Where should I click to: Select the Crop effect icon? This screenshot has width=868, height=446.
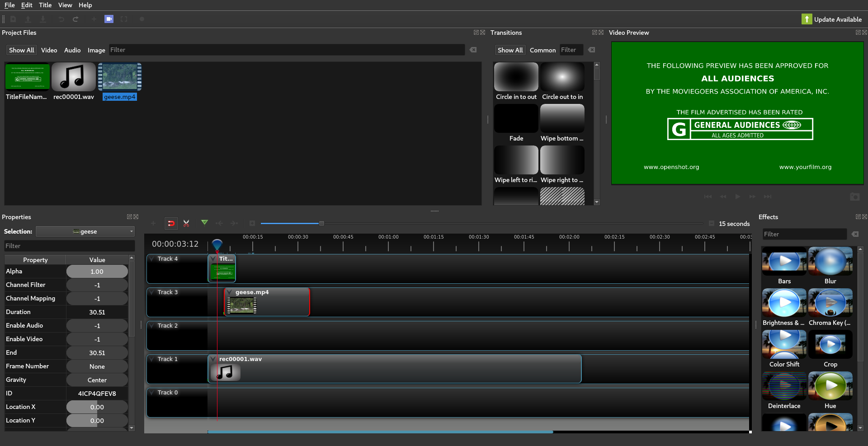[830, 344]
